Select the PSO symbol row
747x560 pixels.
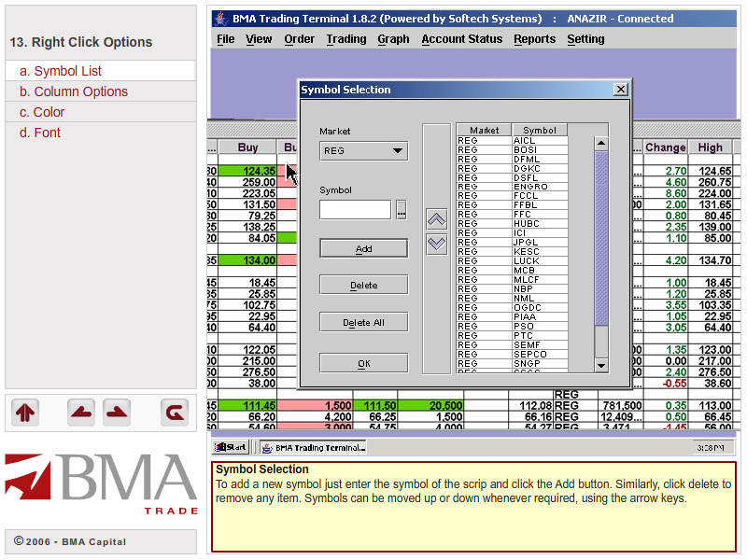click(512, 326)
